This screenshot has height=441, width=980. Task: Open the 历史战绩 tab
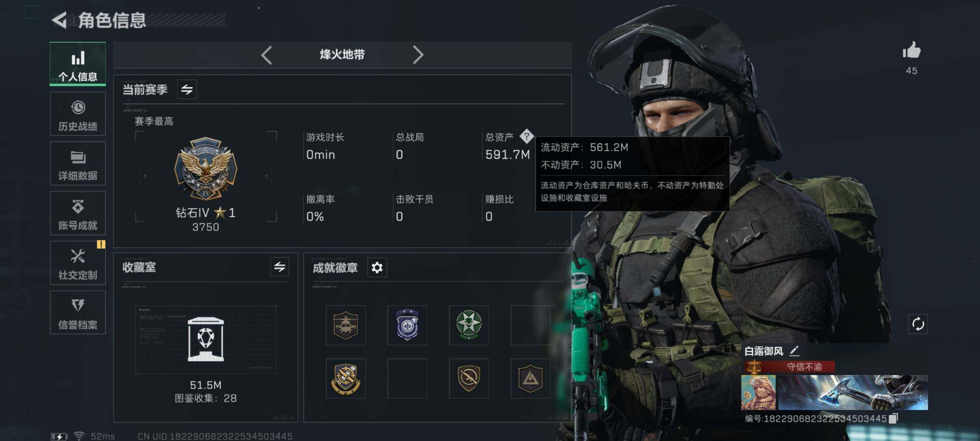(x=78, y=114)
